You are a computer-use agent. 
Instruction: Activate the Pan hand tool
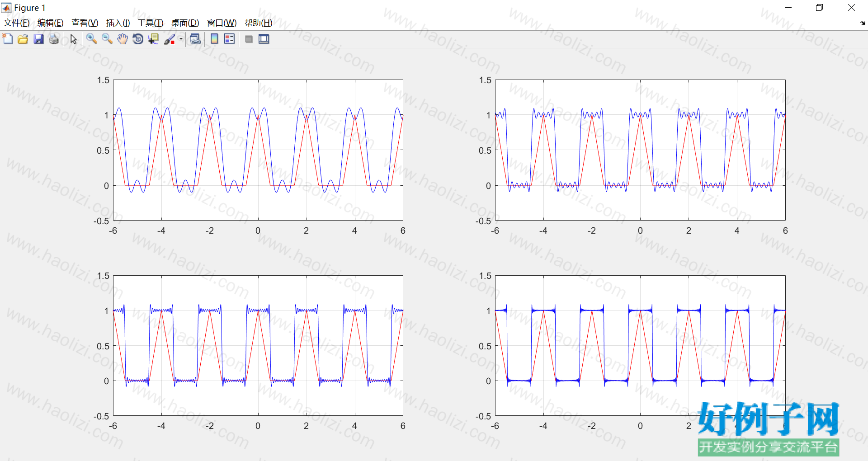pyautogui.click(x=123, y=39)
